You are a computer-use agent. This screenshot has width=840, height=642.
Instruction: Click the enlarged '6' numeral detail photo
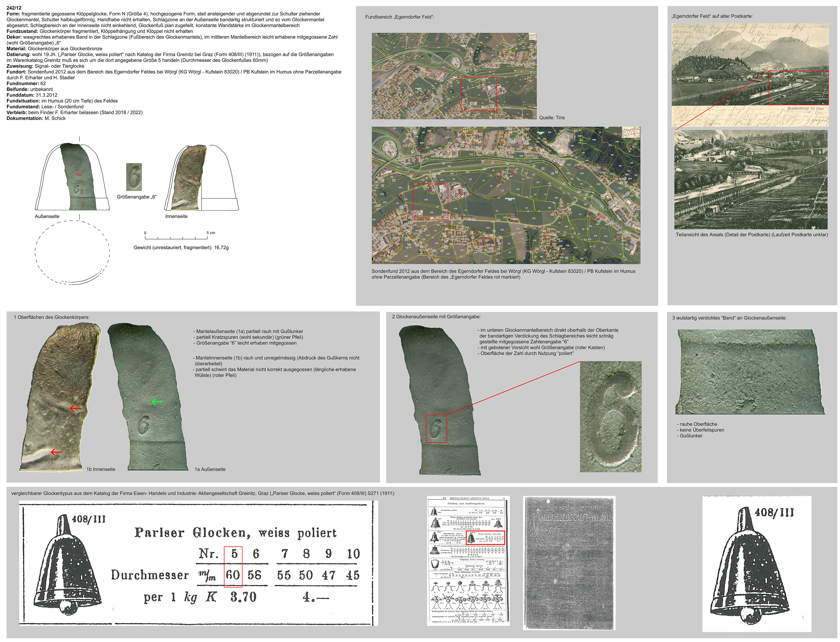click(610, 417)
